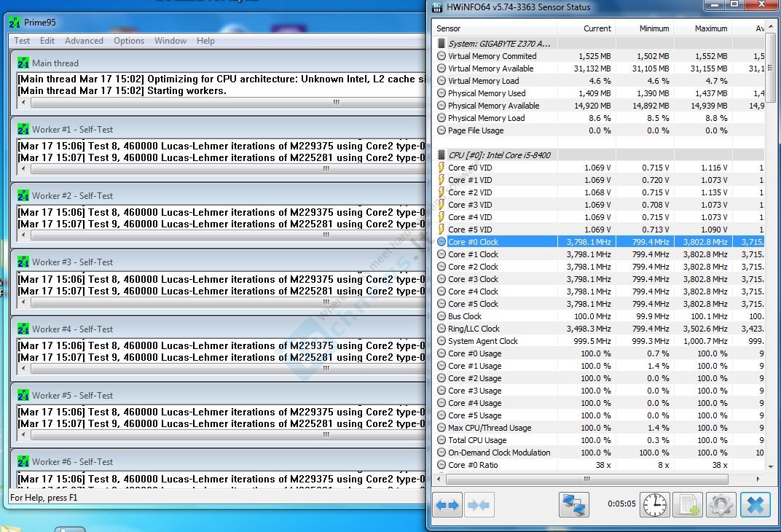Click the collapse columns inward-arrows button in HWiNFO64
The width and height of the screenshot is (781, 532).
[479, 505]
